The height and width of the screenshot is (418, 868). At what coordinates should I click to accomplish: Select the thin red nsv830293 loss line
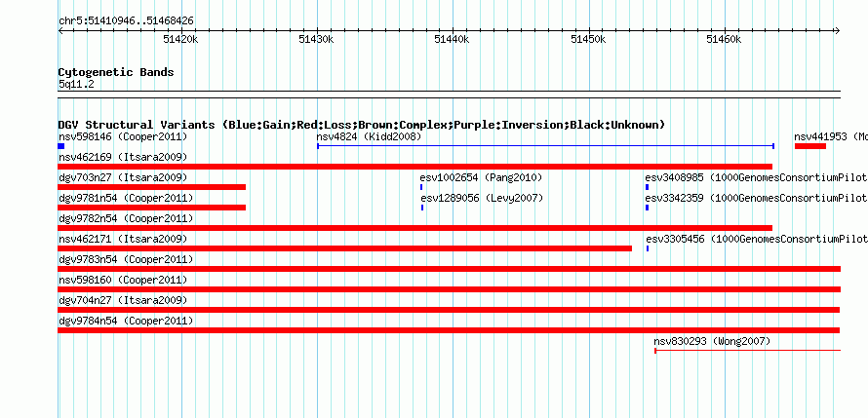[748, 351]
